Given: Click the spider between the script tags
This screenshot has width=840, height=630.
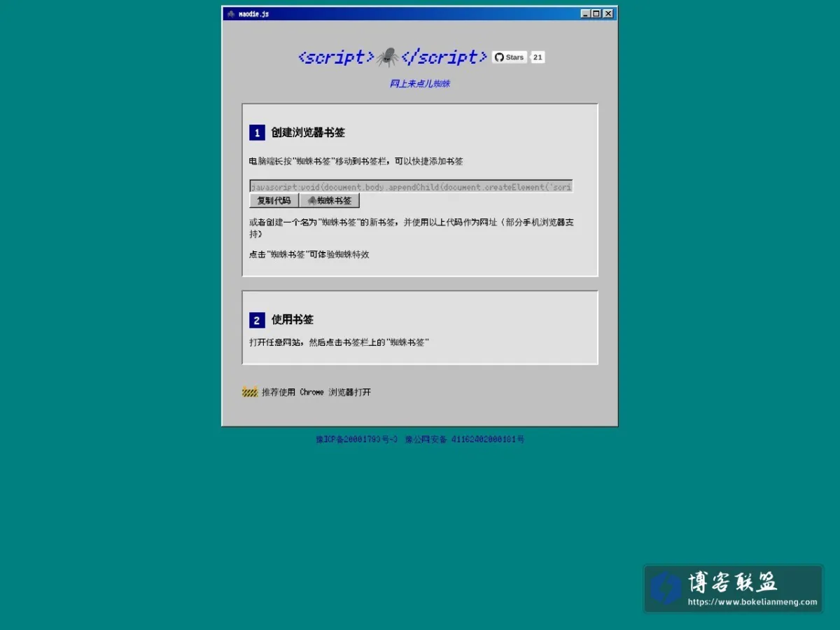Looking at the screenshot, I should (388, 57).
